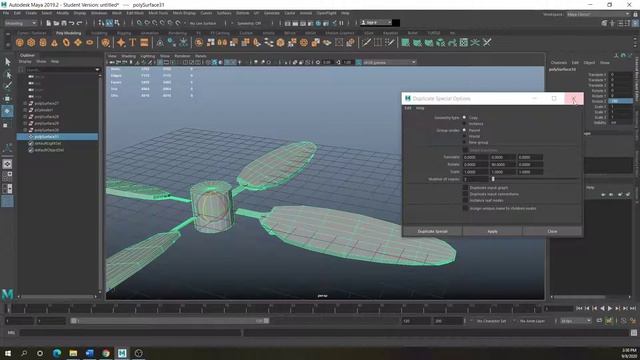Select Instance geometry type radio button

464,124
